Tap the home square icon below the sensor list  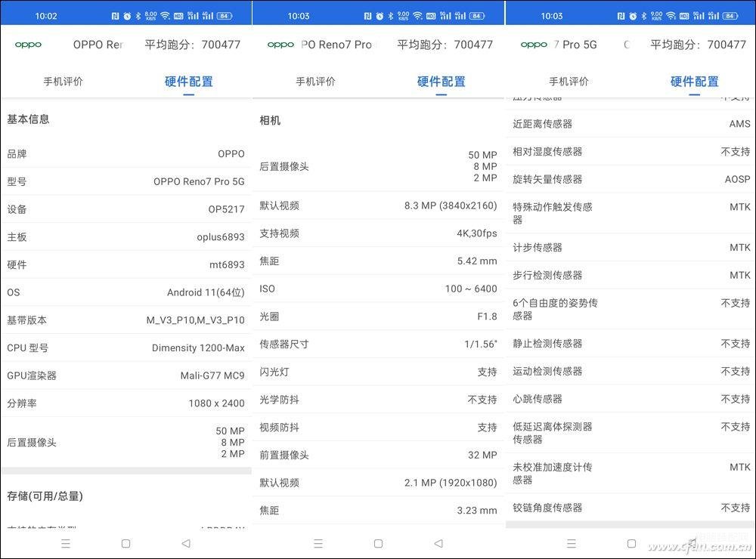pyautogui.click(x=631, y=544)
